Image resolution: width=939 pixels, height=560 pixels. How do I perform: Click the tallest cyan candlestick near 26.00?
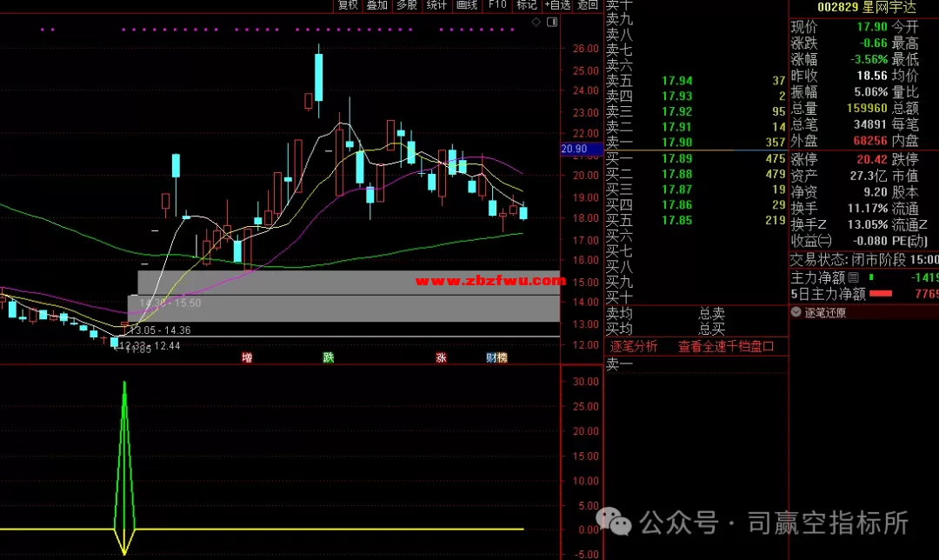tap(318, 77)
